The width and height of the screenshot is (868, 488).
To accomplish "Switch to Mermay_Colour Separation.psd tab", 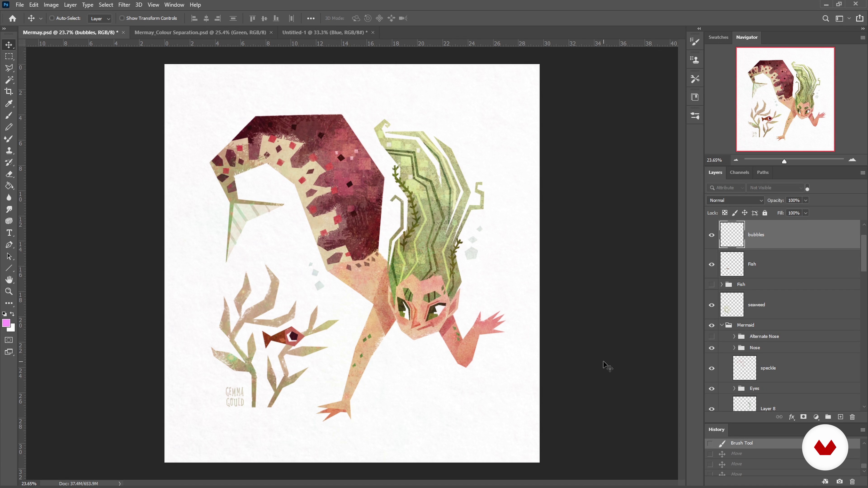I will point(200,32).
